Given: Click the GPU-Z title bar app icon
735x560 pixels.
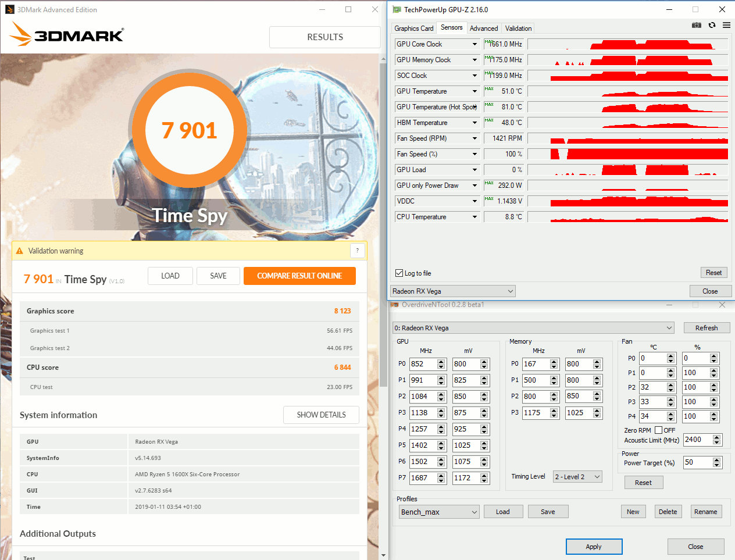Looking at the screenshot, I should click(397, 9).
